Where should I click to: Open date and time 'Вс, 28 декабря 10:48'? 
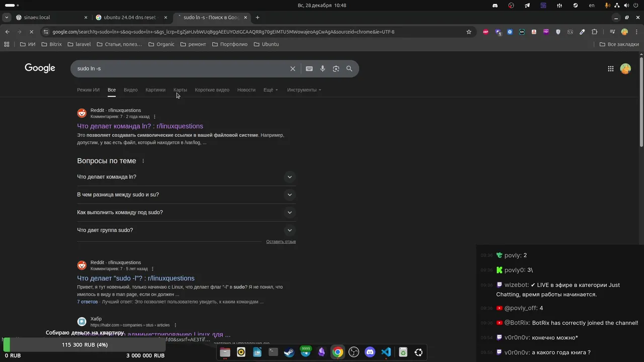click(322, 6)
